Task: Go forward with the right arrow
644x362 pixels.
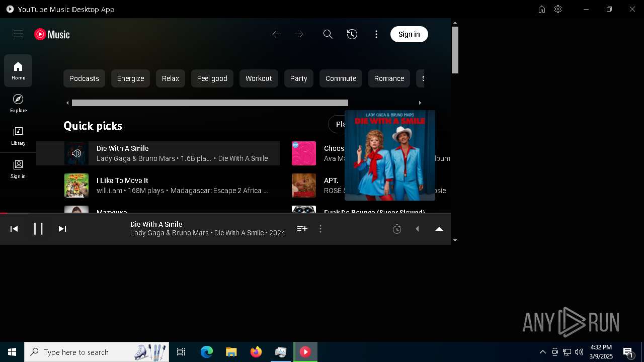Action: (x=299, y=34)
